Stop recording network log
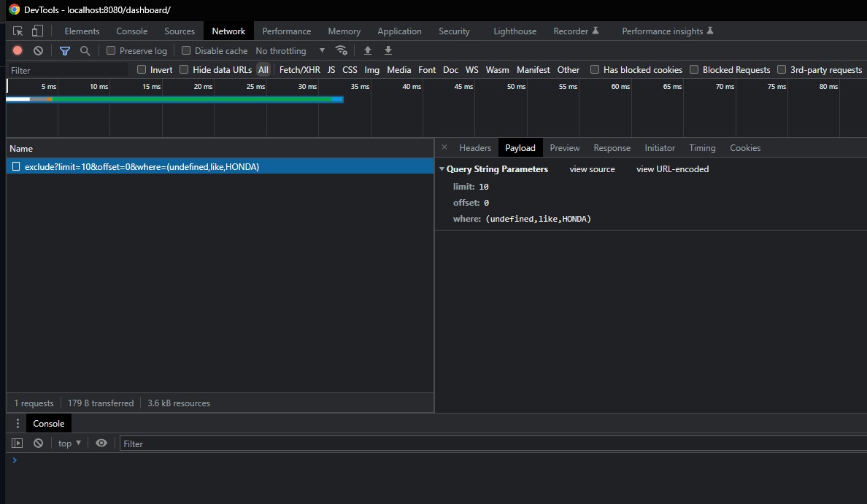 pyautogui.click(x=18, y=50)
